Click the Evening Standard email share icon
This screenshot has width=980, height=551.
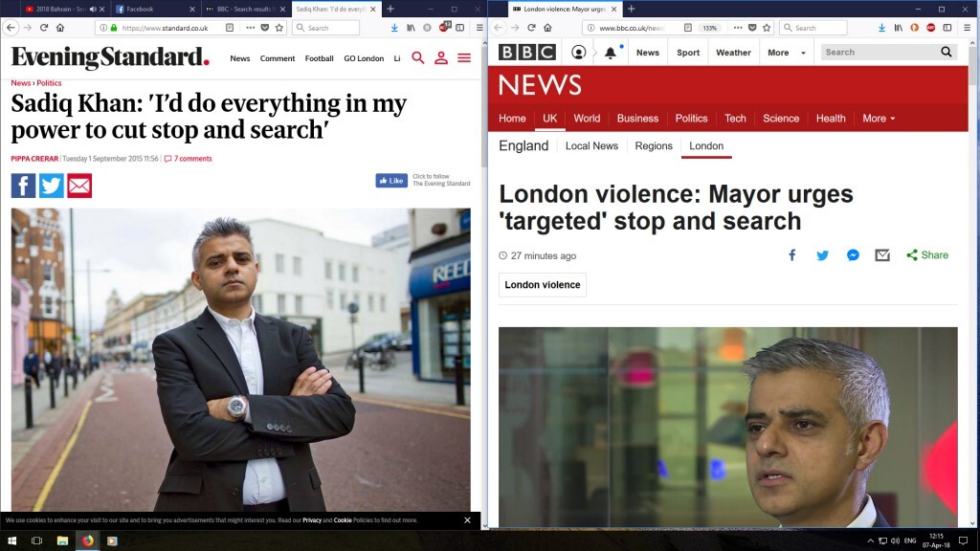tap(79, 186)
